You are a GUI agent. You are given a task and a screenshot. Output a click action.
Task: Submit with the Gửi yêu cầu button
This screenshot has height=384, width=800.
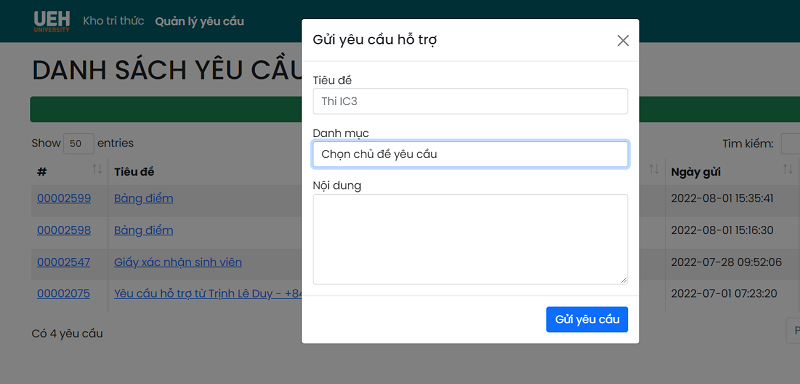587,319
